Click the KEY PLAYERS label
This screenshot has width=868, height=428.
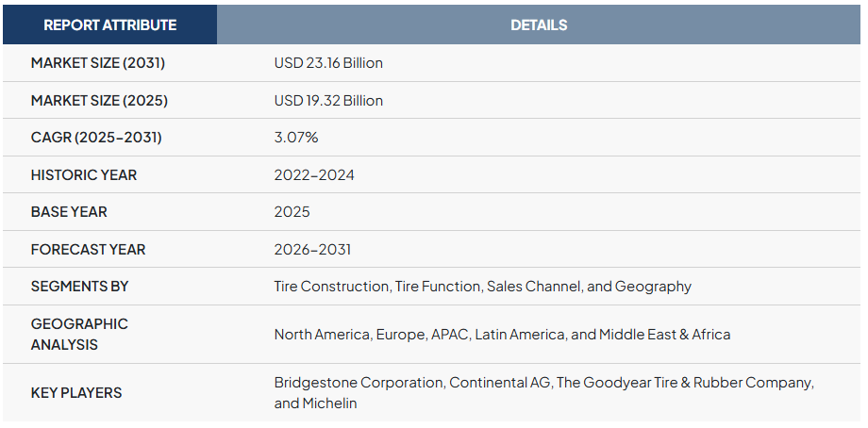click(x=76, y=392)
